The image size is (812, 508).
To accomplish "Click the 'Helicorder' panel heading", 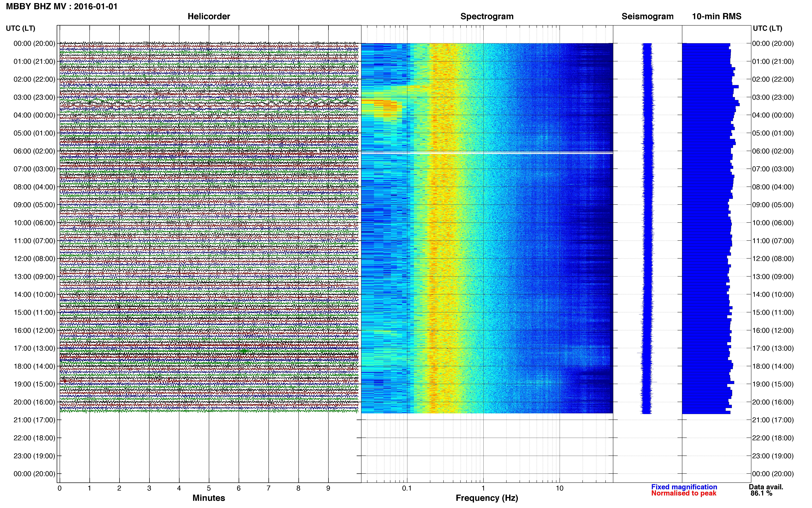I will tap(209, 16).
